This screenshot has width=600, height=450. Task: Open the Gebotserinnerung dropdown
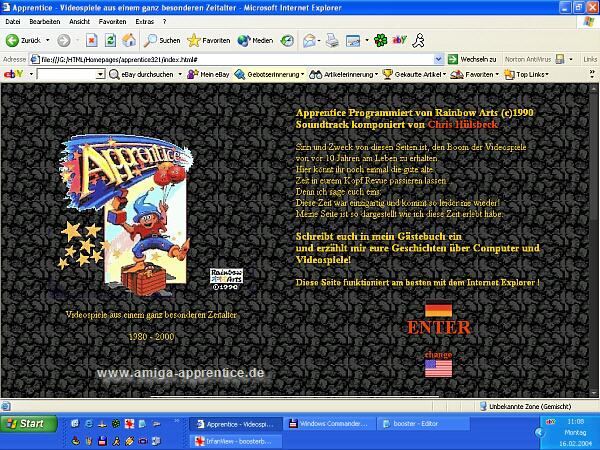coord(269,74)
